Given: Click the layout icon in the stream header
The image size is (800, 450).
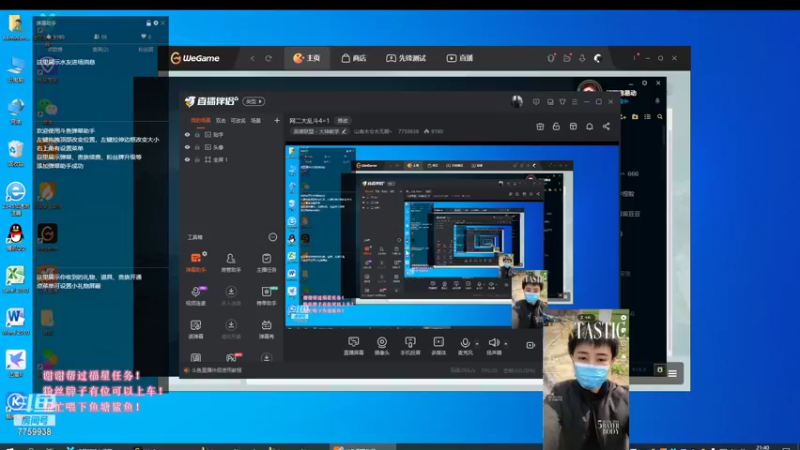Looking at the screenshot, I should coord(573,126).
